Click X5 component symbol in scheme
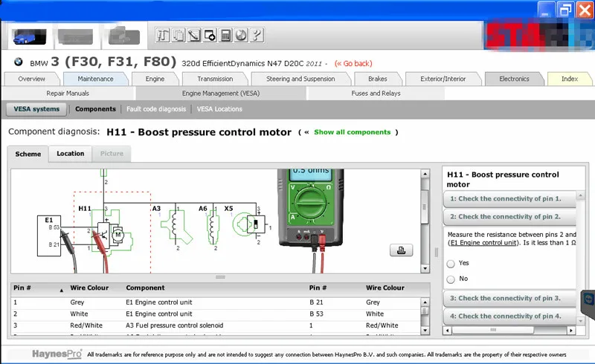 [249, 225]
